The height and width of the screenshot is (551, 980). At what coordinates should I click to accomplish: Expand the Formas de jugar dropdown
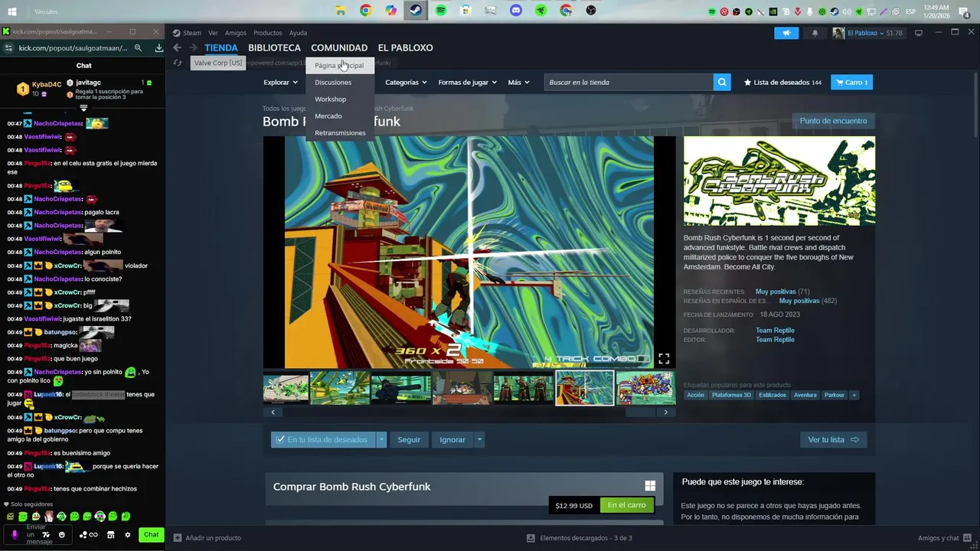point(467,82)
